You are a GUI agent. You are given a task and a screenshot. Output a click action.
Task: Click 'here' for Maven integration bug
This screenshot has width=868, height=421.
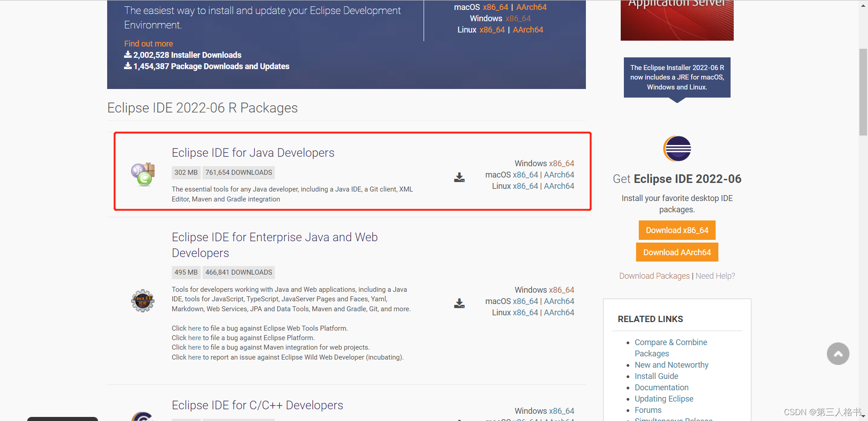click(x=194, y=347)
